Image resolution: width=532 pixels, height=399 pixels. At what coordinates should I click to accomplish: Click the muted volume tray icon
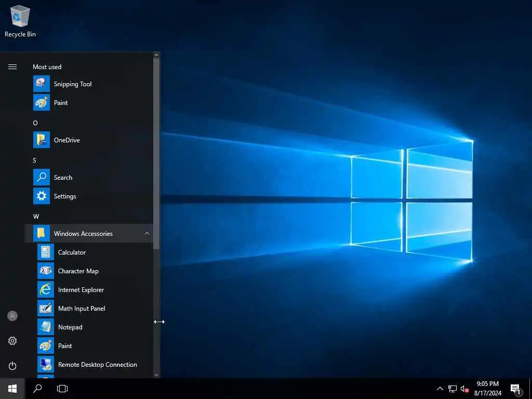tap(464, 389)
